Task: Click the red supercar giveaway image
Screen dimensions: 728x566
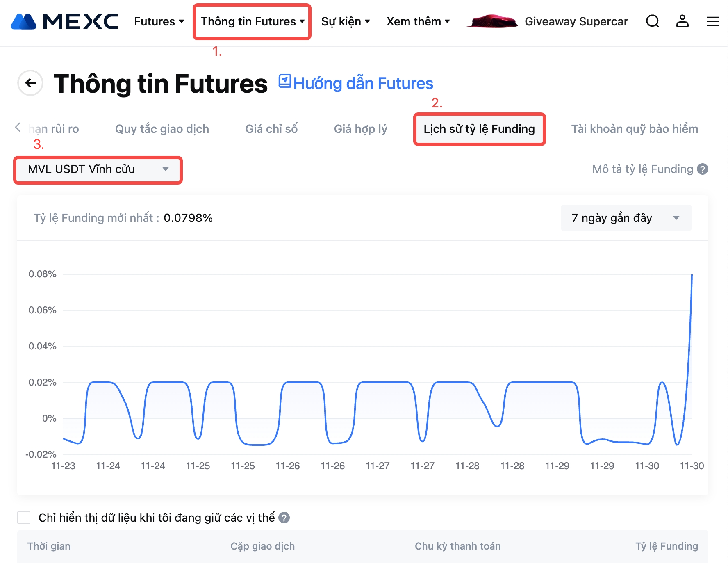Action: pos(493,21)
